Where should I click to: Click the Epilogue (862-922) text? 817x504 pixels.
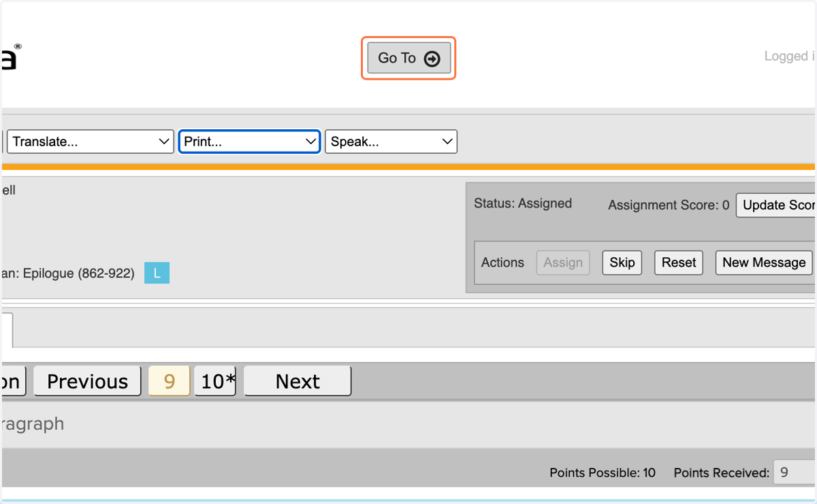click(79, 273)
